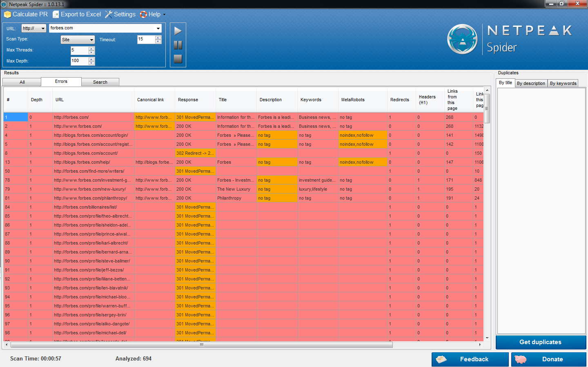Click the 'Philanthropy' title cell
This screenshot has width=588, height=367.
click(x=236, y=198)
